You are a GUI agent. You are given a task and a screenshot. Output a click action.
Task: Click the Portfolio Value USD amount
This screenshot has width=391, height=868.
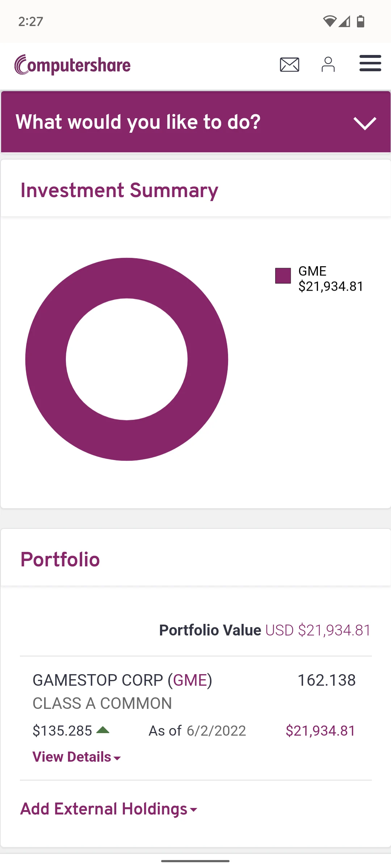pyautogui.click(x=318, y=630)
